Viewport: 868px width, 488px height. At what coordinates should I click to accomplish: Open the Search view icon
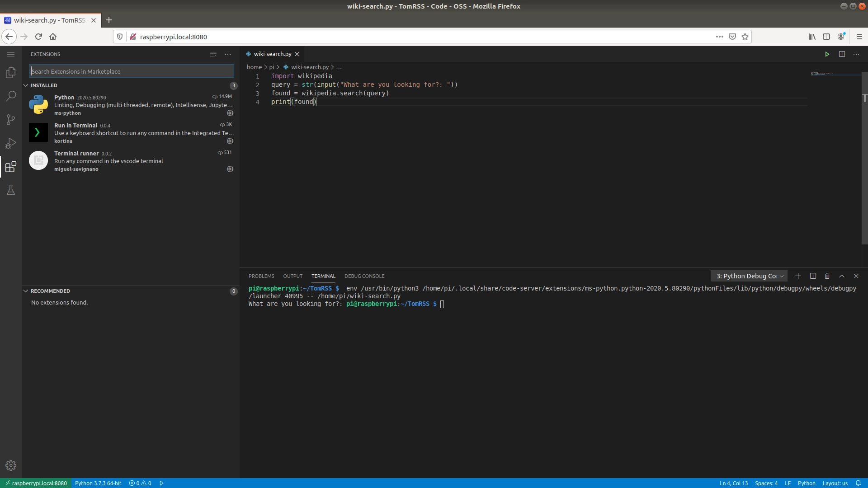11,96
